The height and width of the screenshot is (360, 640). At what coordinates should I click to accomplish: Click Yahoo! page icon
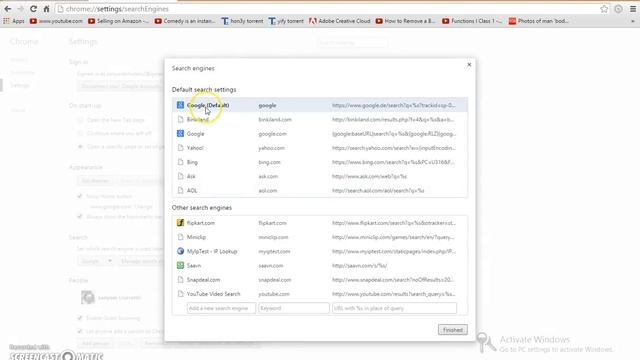coord(180,148)
